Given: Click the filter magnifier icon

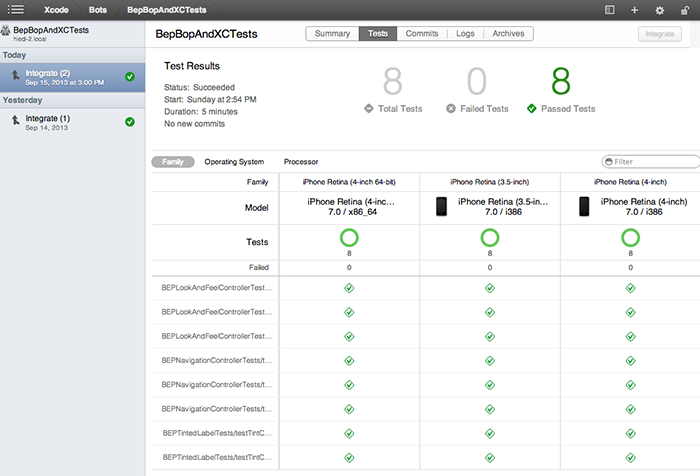Looking at the screenshot, I should pos(608,162).
